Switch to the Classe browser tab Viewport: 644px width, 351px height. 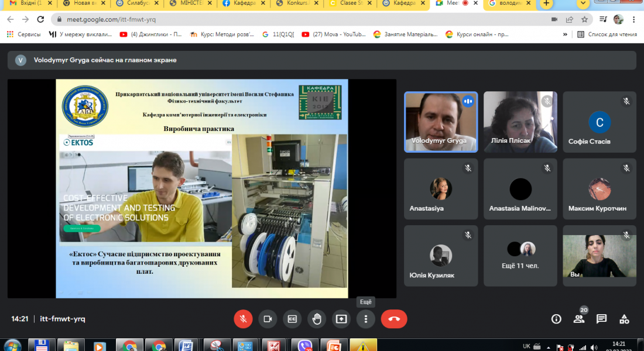click(x=350, y=4)
